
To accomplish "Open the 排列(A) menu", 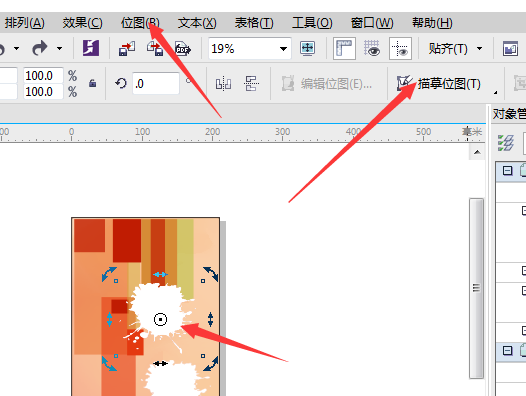I will (x=24, y=23).
